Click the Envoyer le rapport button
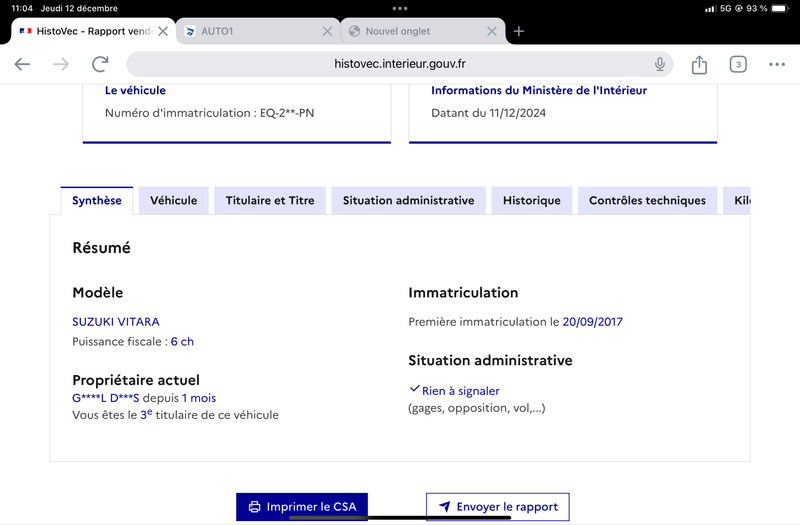Viewport: 800px width, 525px height. click(x=497, y=507)
